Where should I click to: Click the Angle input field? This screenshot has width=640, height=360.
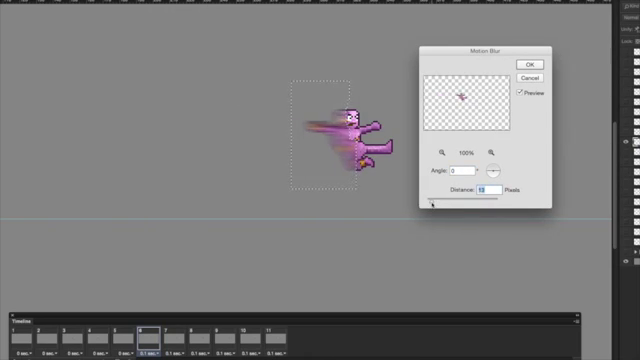(462, 171)
